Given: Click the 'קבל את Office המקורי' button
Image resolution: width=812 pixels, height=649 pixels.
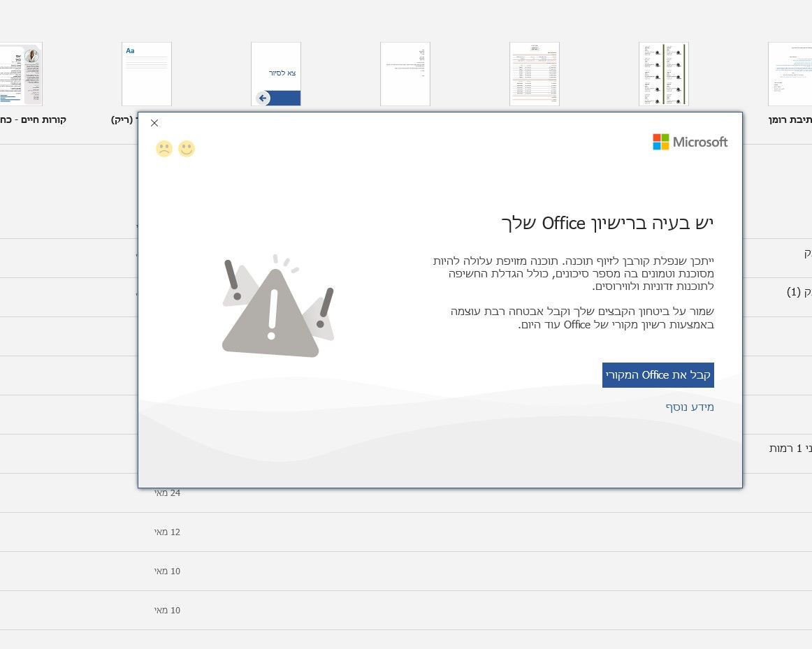Looking at the screenshot, I should [658, 375].
